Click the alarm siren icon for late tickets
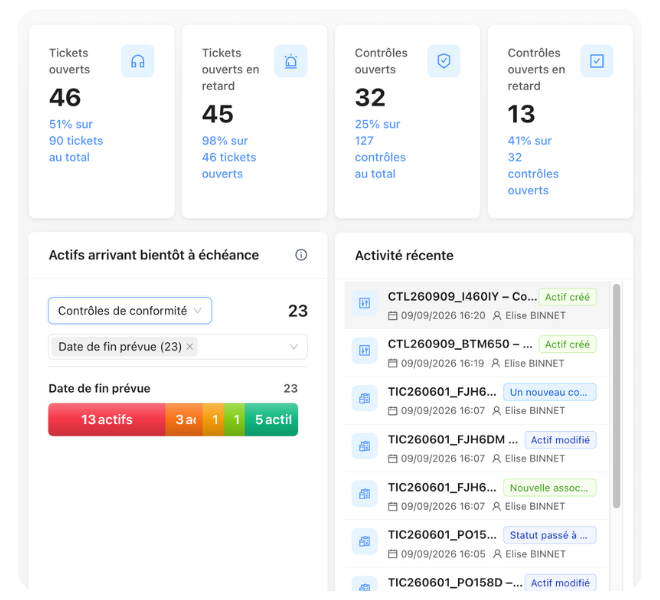 [x=290, y=61]
